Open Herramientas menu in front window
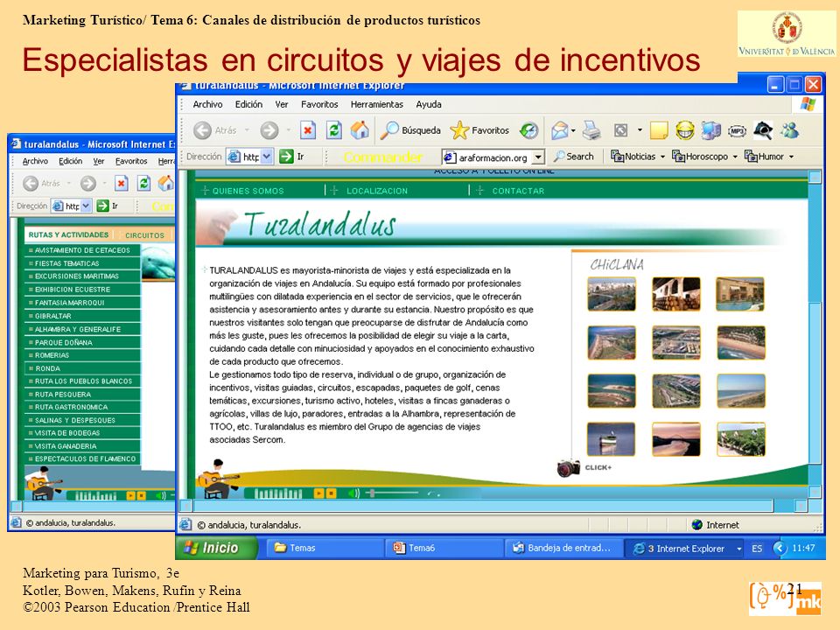 (x=376, y=104)
